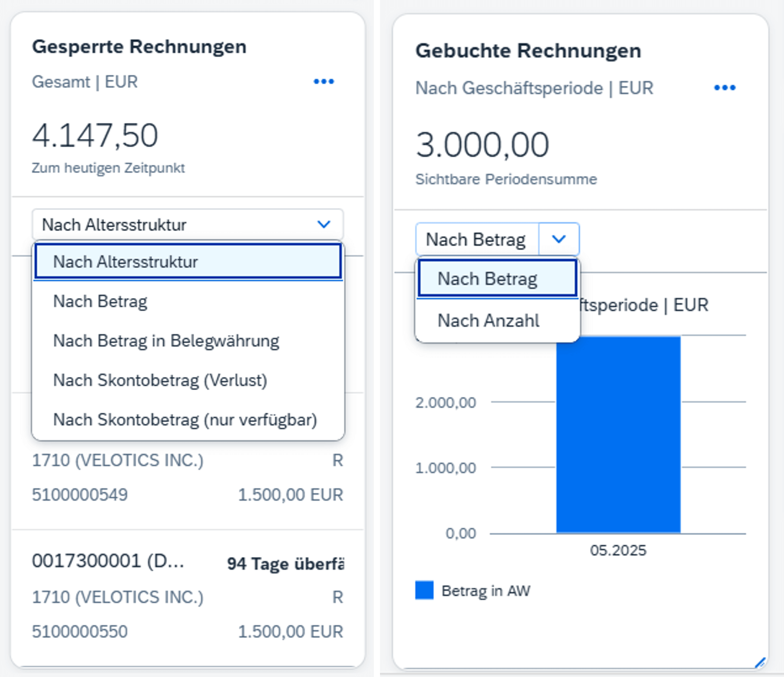The height and width of the screenshot is (677, 784).
Task: Pick Nach Skontobetrag (Verlust) option
Action: click(x=160, y=380)
